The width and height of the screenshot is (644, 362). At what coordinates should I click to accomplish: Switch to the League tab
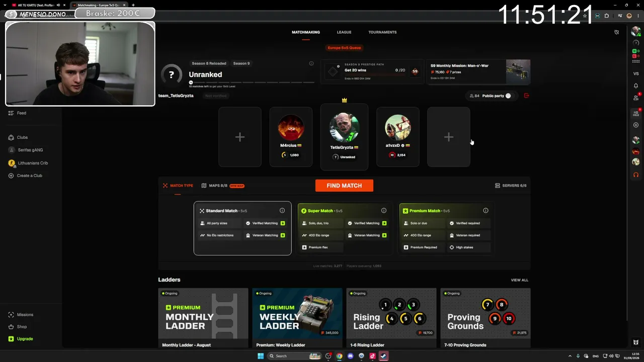[344, 32]
